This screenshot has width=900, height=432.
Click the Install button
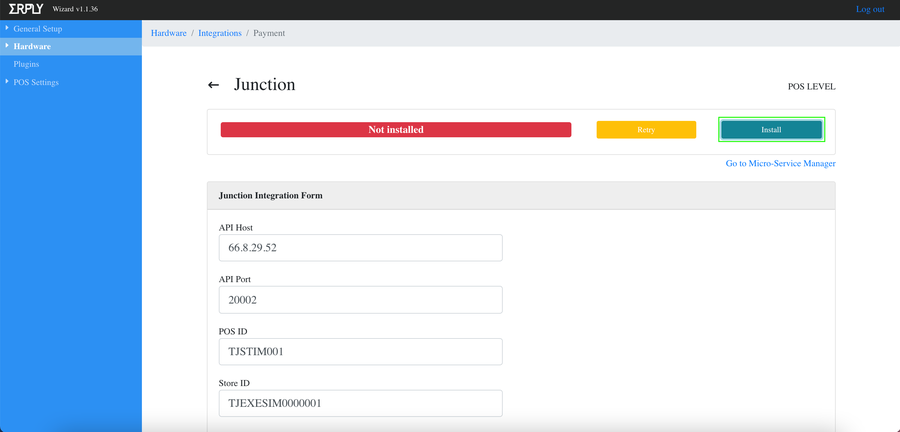771,130
